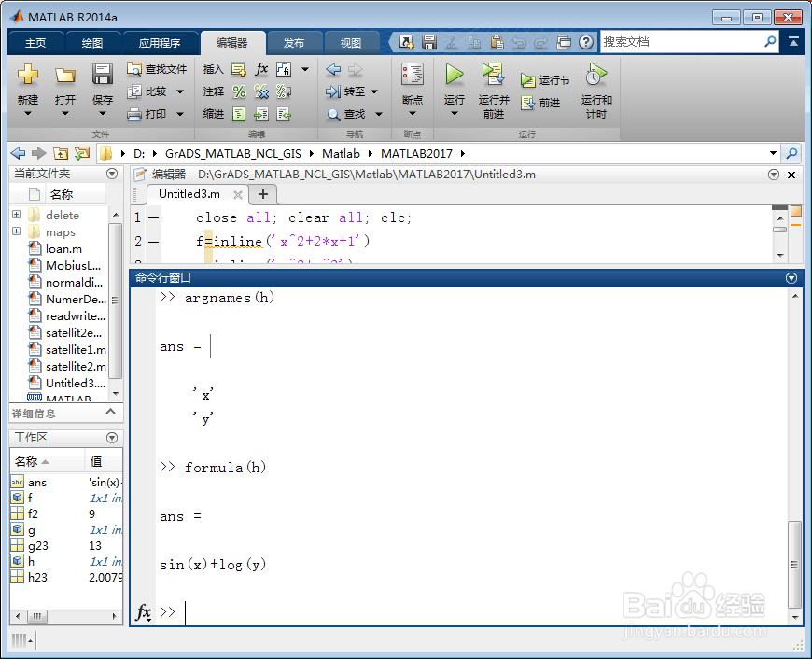Click the Print (打印) button
Image resolution: width=812 pixels, height=659 pixels.
point(147,114)
